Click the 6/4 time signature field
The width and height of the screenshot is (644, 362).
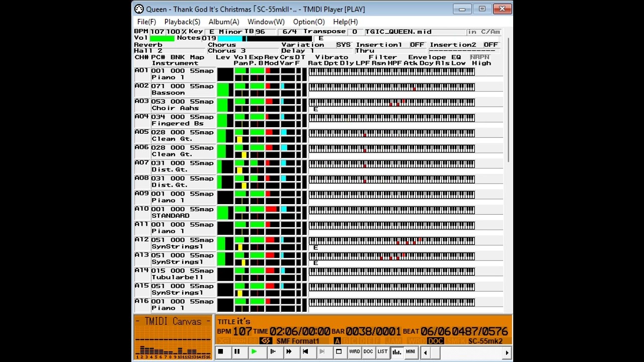pos(290,32)
